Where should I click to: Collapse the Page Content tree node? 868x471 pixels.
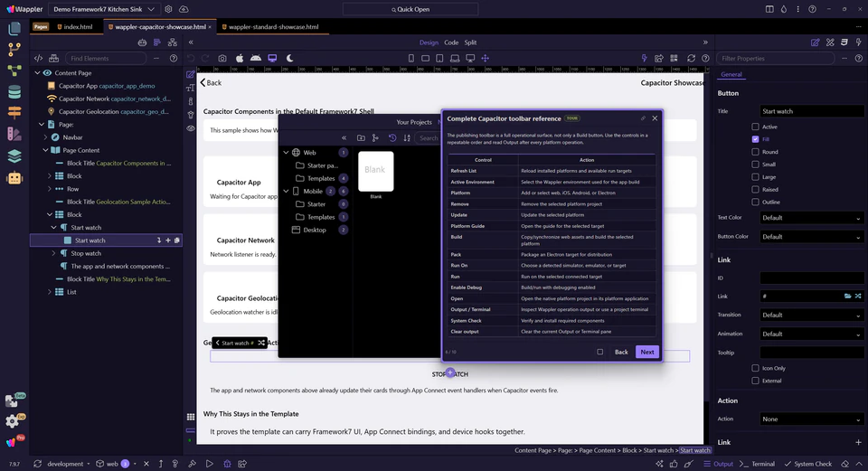click(46, 150)
